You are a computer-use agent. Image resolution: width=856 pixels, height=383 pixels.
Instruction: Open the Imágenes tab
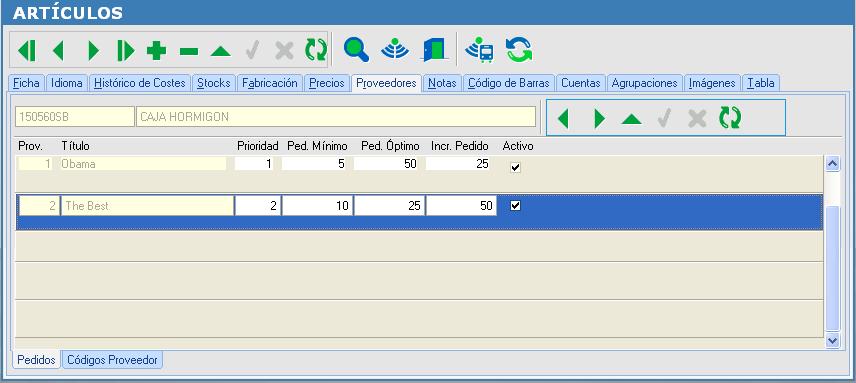click(712, 83)
